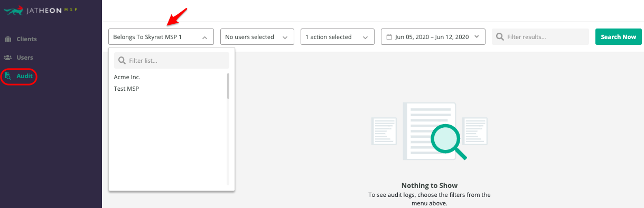644x208 pixels.
Task: Click the Clients sidebar icon
Action: coord(8,39)
